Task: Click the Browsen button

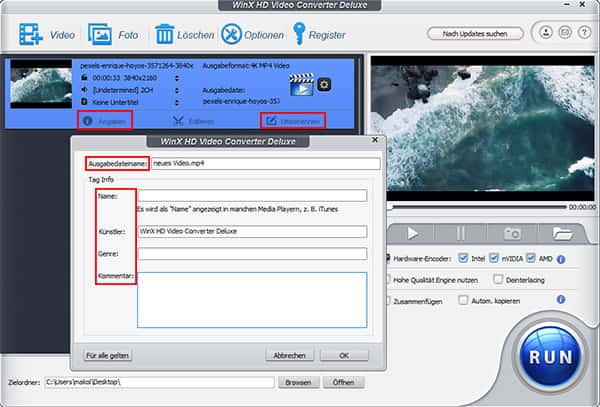Action: point(298,382)
